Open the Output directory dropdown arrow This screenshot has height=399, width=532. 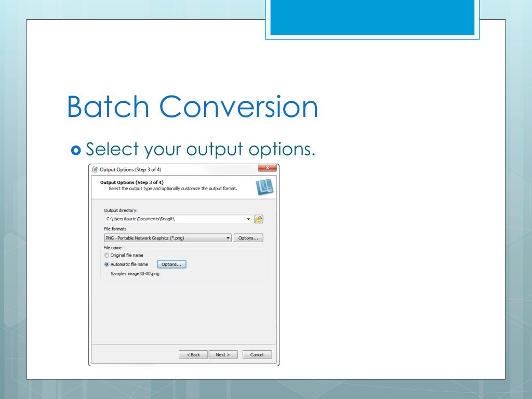(x=248, y=219)
